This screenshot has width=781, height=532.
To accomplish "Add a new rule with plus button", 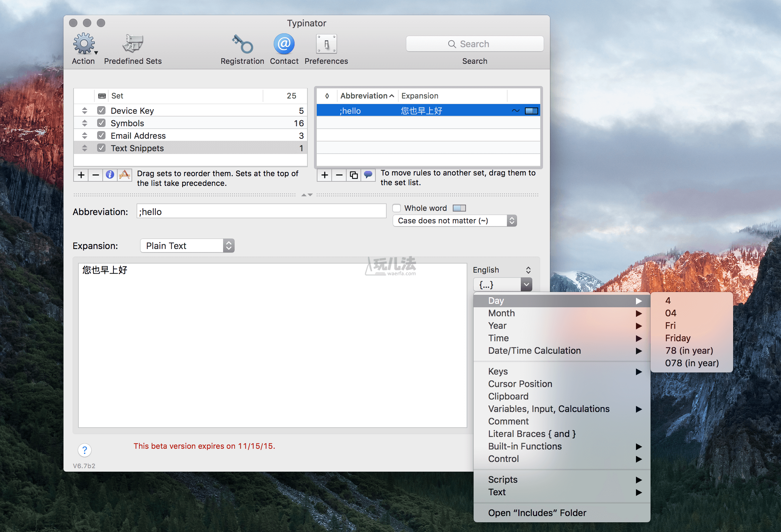I will (x=325, y=175).
